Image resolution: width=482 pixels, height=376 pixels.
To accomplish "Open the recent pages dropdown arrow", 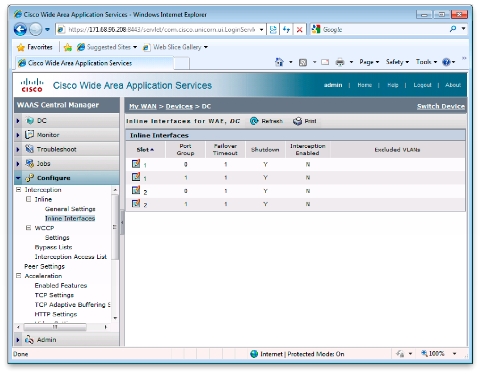I will (x=48, y=30).
